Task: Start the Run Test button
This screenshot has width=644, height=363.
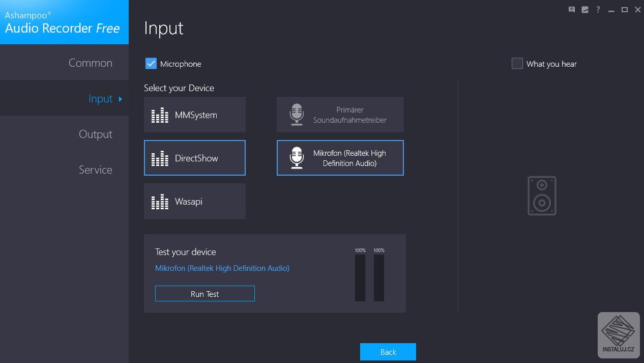Action: pyautogui.click(x=205, y=294)
